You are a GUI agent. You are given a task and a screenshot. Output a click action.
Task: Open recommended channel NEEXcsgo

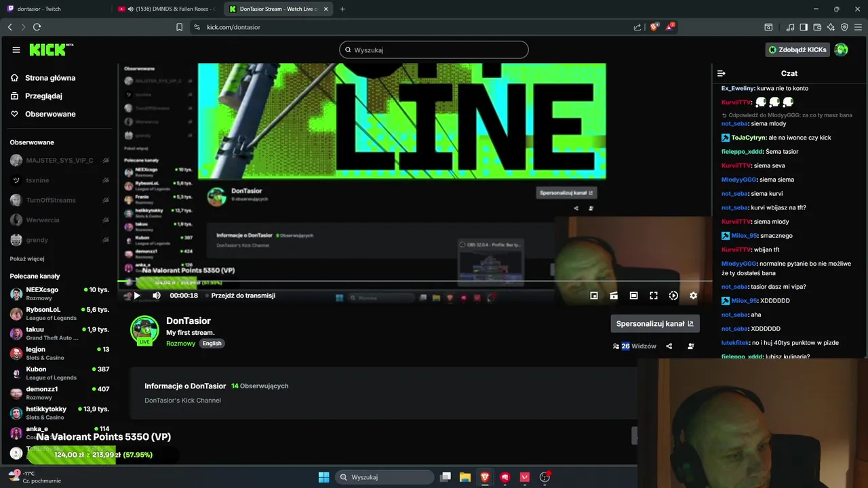click(60, 293)
